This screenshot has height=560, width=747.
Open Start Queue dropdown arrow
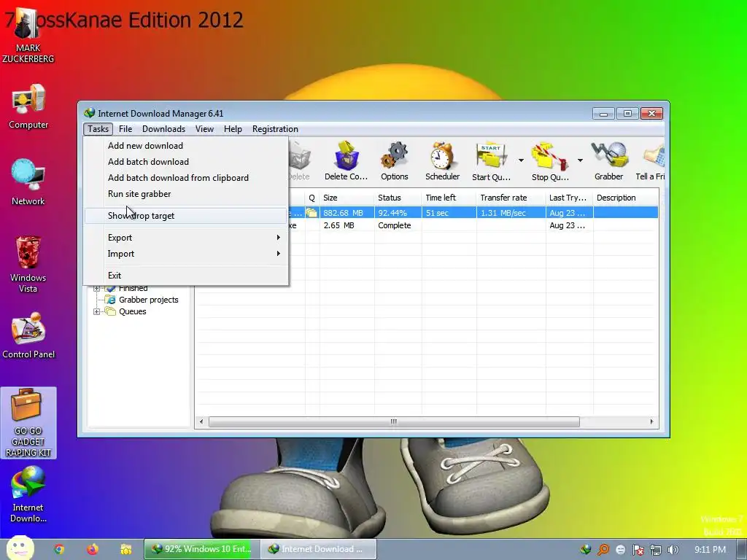tap(521, 160)
